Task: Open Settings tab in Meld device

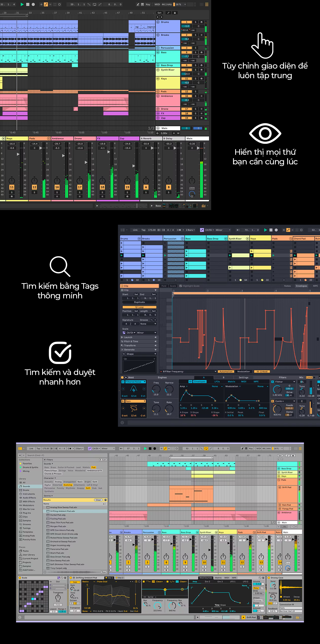Action: (x=243, y=377)
